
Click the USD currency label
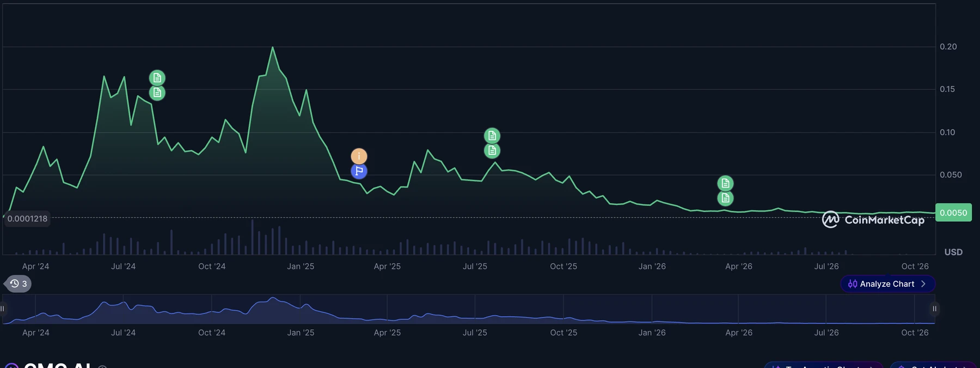[x=953, y=252]
